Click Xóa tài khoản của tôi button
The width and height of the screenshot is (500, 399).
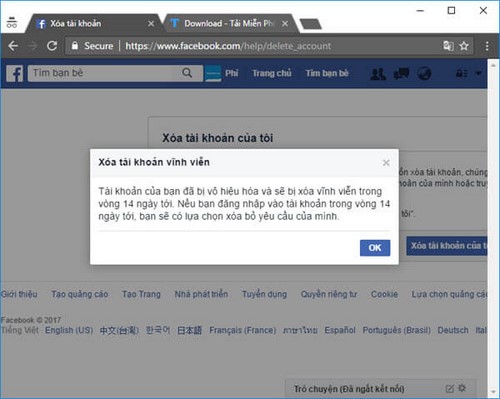447,246
